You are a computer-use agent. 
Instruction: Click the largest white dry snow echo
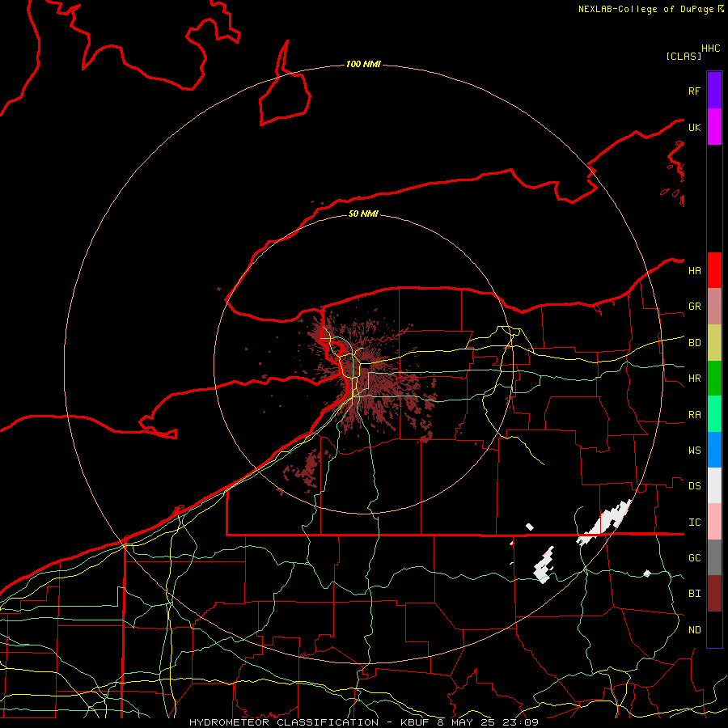[x=605, y=523]
